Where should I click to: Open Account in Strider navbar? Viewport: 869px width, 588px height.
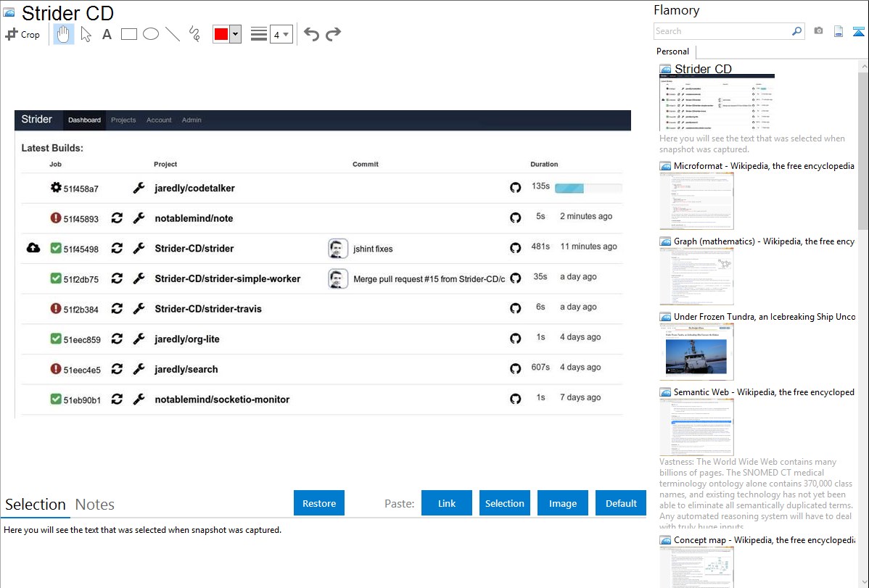[x=159, y=120]
